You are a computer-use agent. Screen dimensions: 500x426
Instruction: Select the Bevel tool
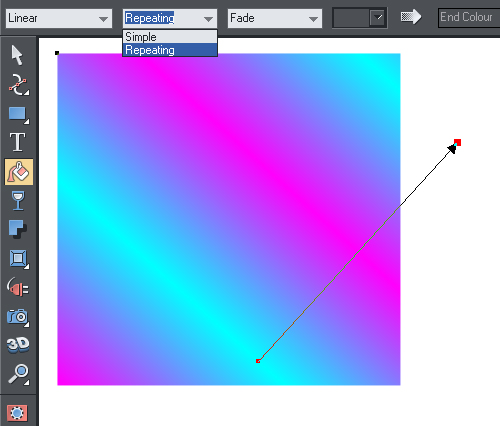tap(18, 258)
